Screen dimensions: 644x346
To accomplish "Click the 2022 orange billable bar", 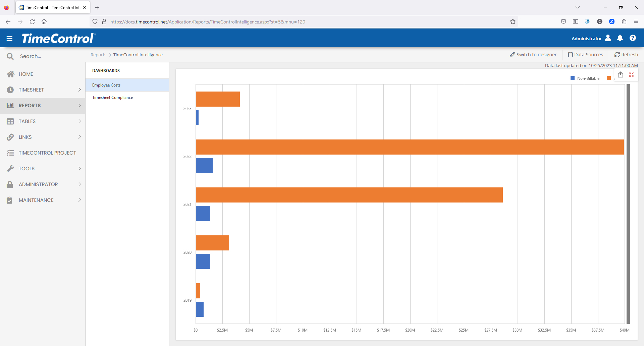I will click(x=410, y=147).
